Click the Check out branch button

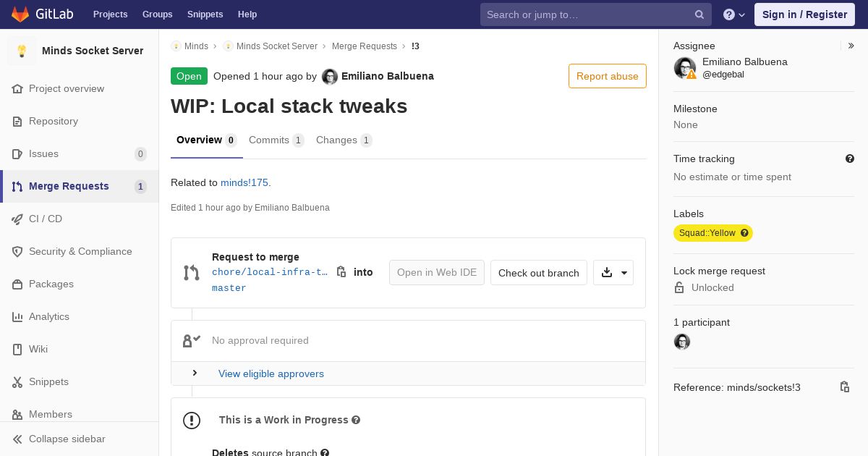coord(538,273)
